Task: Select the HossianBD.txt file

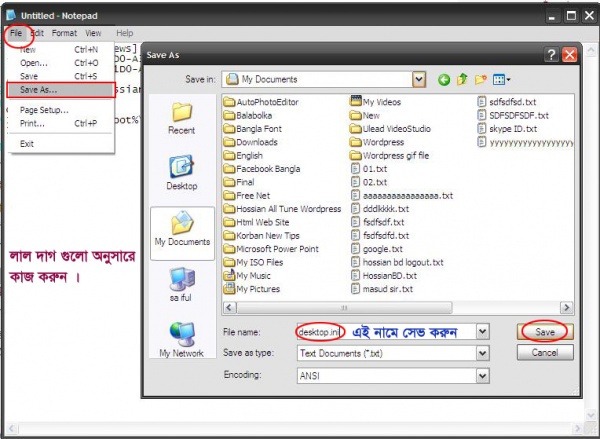Action: click(x=384, y=276)
